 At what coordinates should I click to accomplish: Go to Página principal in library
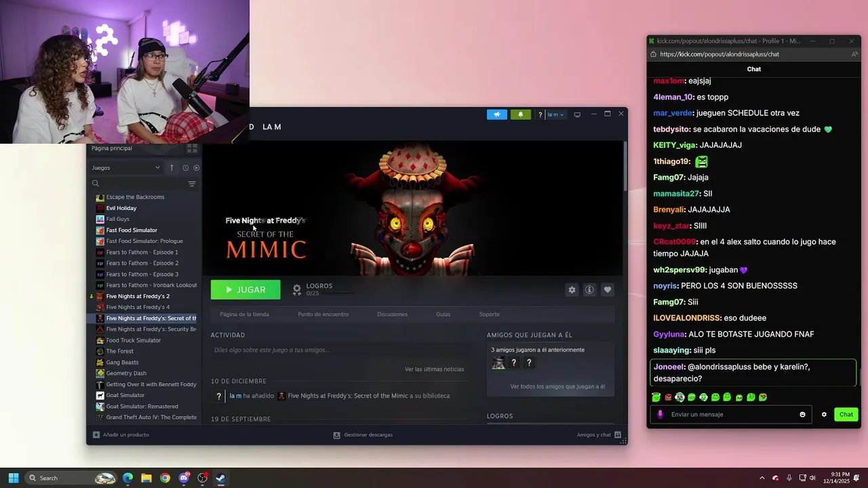point(112,148)
